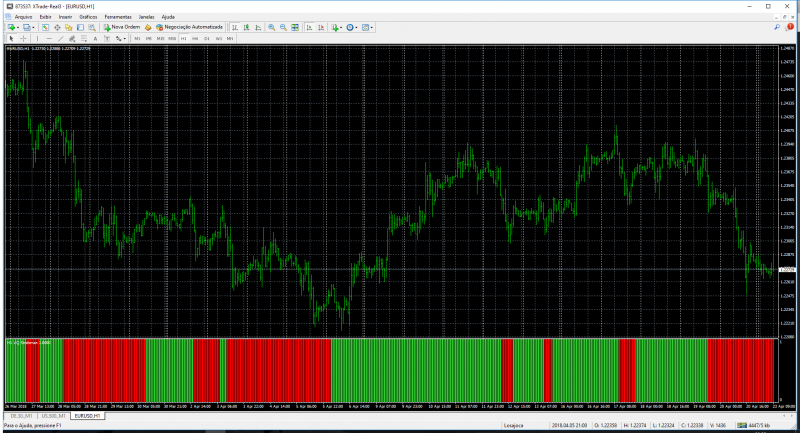Draw a horizontal line tool
The width and height of the screenshot is (800, 433).
point(49,39)
